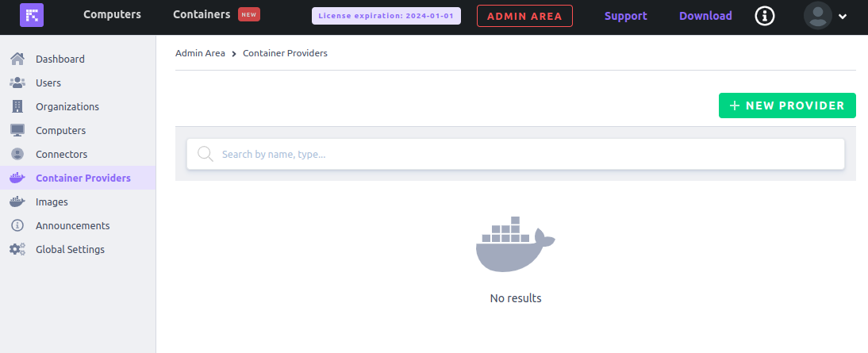
Task: Click the Images whale icon
Action: coord(17,201)
